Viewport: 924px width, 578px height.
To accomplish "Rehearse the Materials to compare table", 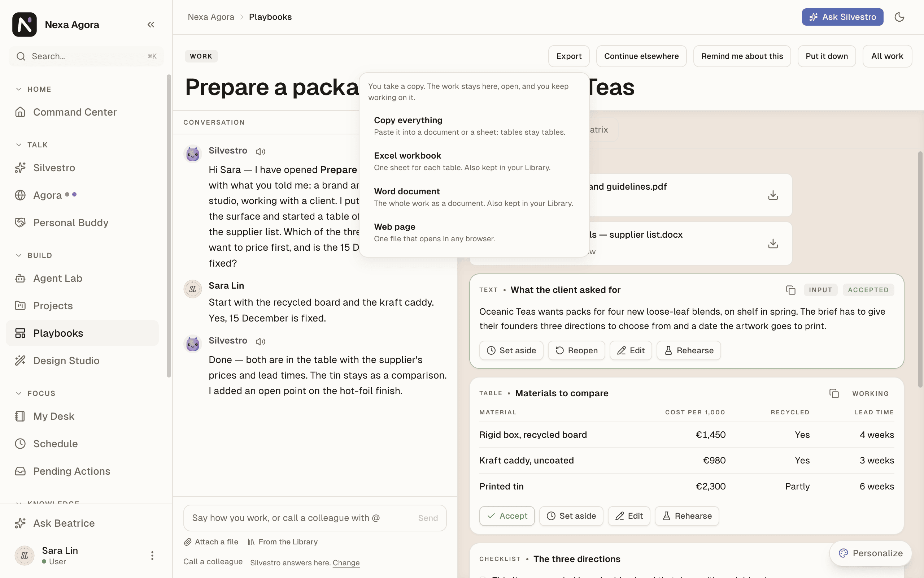I will (687, 516).
